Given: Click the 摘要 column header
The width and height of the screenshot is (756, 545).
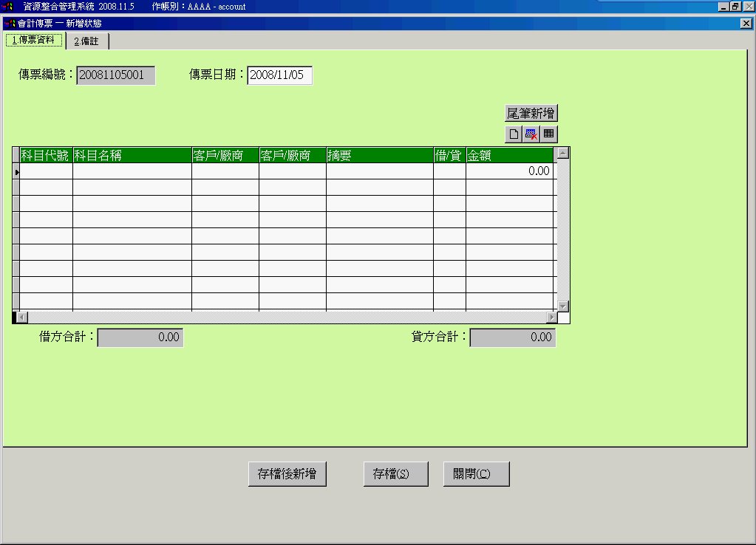Looking at the screenshot, I should (x=379, y=155).
